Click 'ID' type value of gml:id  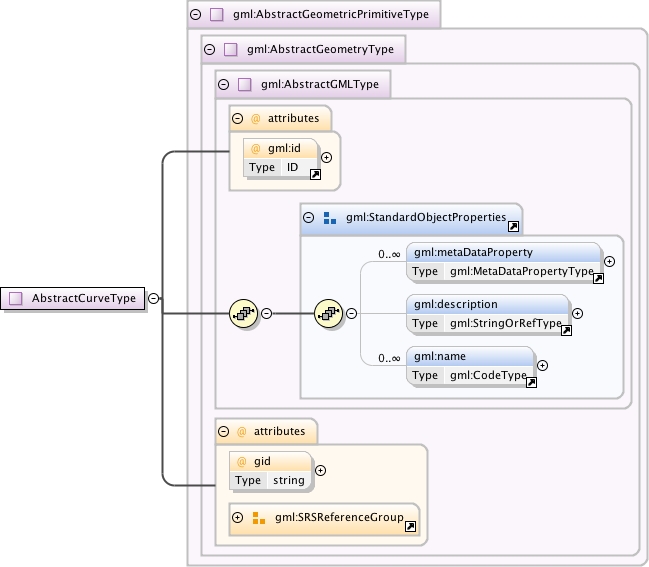point(292,167)
